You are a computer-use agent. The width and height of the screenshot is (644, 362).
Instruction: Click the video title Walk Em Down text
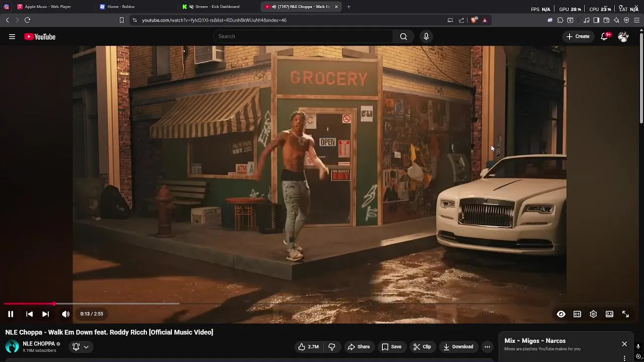coord(109,332)
